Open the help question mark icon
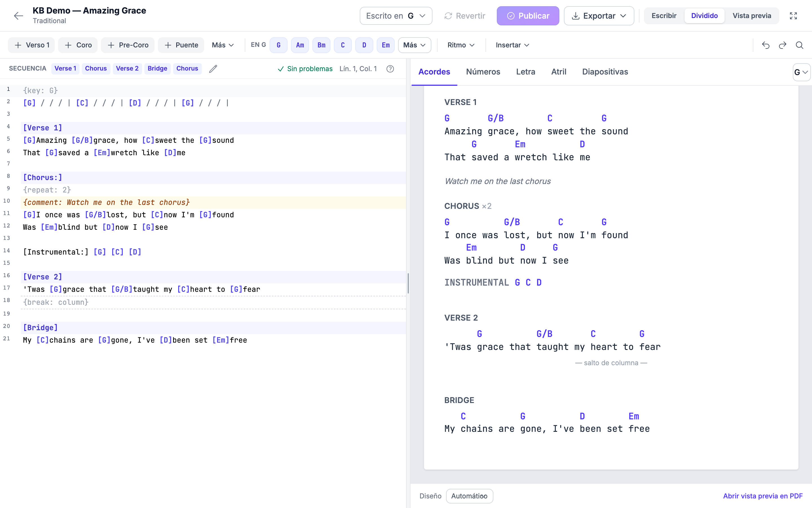This screenshot has height=508, width=812. [390, 69]
